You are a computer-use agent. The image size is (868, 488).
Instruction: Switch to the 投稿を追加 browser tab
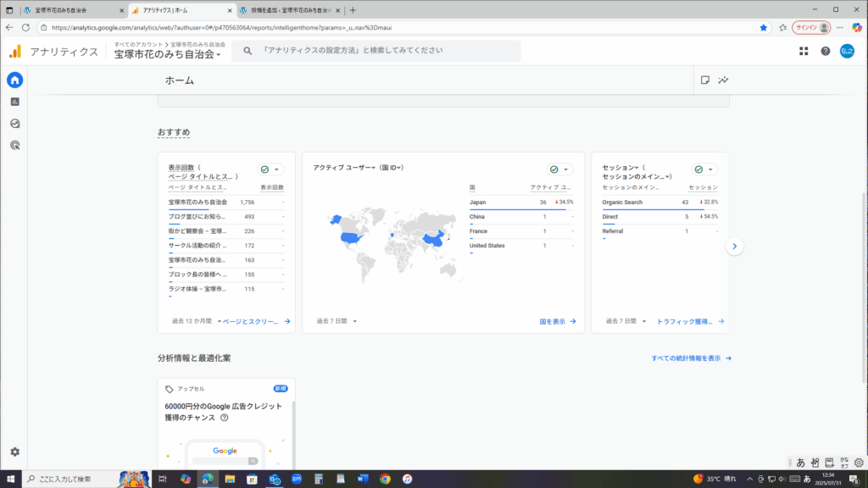pos(292,10)
